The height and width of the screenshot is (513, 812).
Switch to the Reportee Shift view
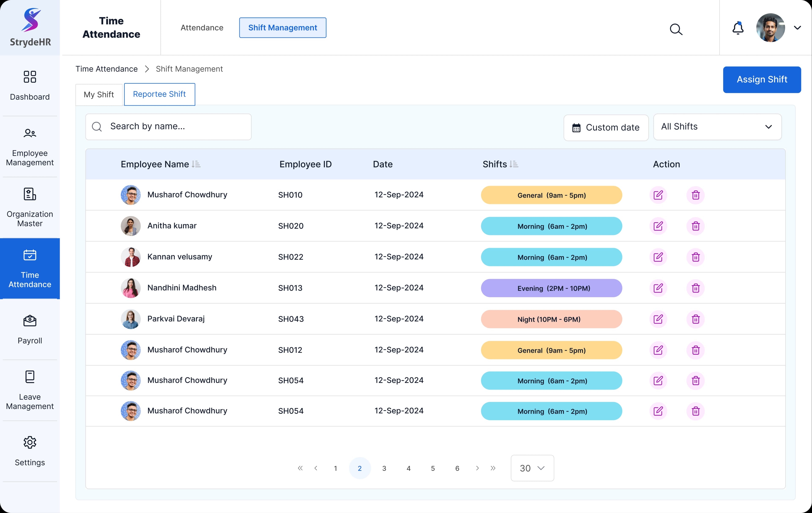(x=159, y=94)
